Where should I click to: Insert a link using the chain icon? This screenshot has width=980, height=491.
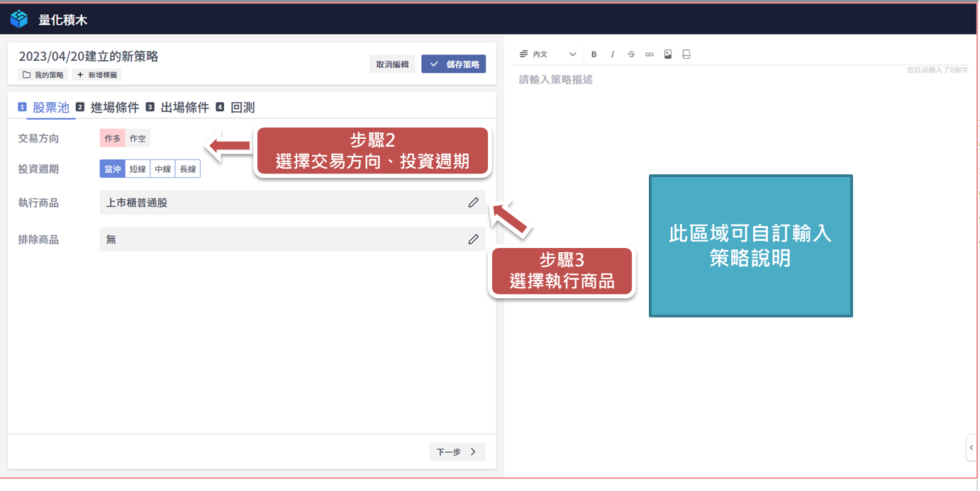pyautogui.click(x=650, y=55)
